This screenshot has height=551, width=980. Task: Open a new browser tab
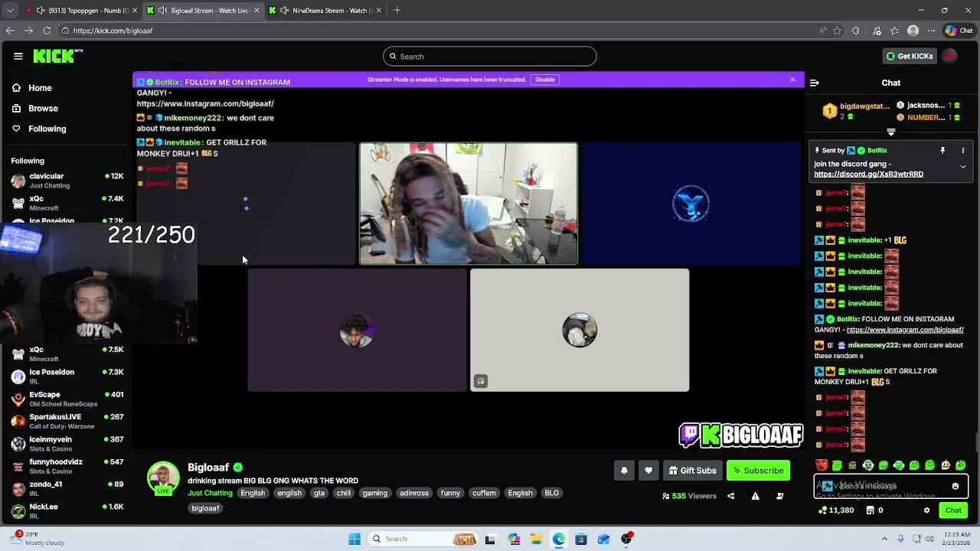(x=397, y=11)
